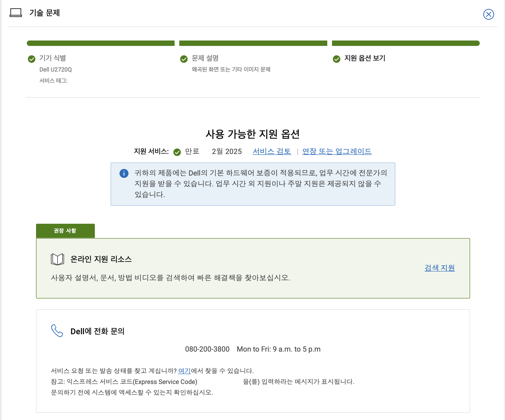Screen dimensions: 505x420
Task: Click the checkmark beside 만료 support status
Action: (x=177, y=152)
